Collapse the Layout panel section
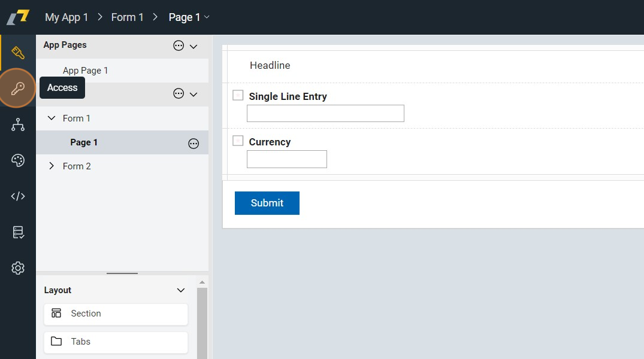 [x=181, y=290]
